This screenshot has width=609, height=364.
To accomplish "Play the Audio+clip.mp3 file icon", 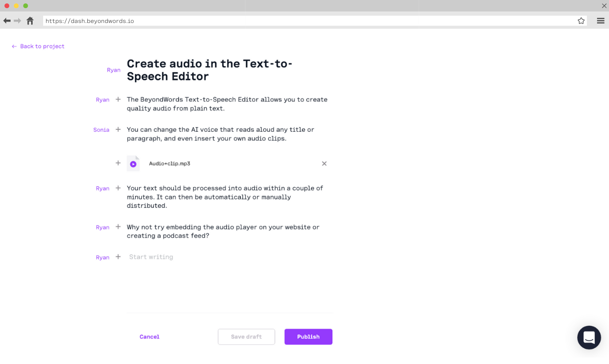I will [x=133, y=164].
